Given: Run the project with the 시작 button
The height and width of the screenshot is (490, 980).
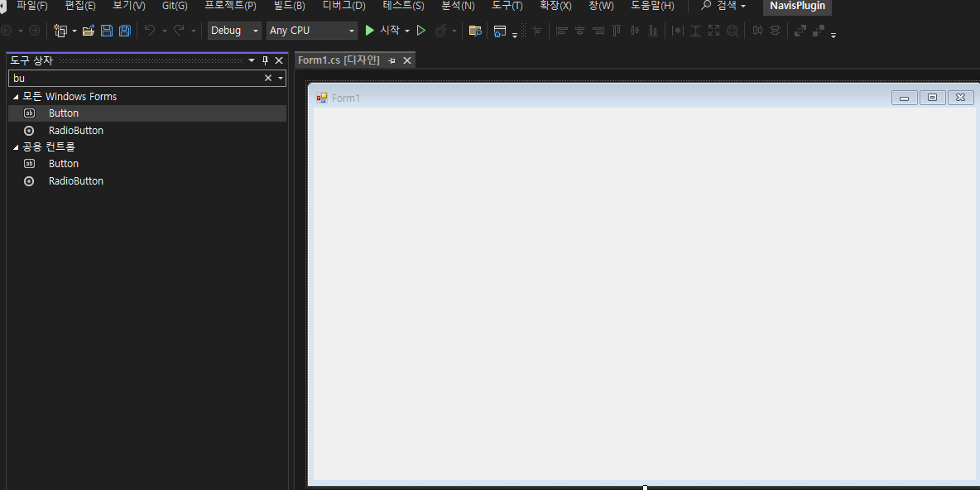Looking at the screenshot, I should (385, 30).
